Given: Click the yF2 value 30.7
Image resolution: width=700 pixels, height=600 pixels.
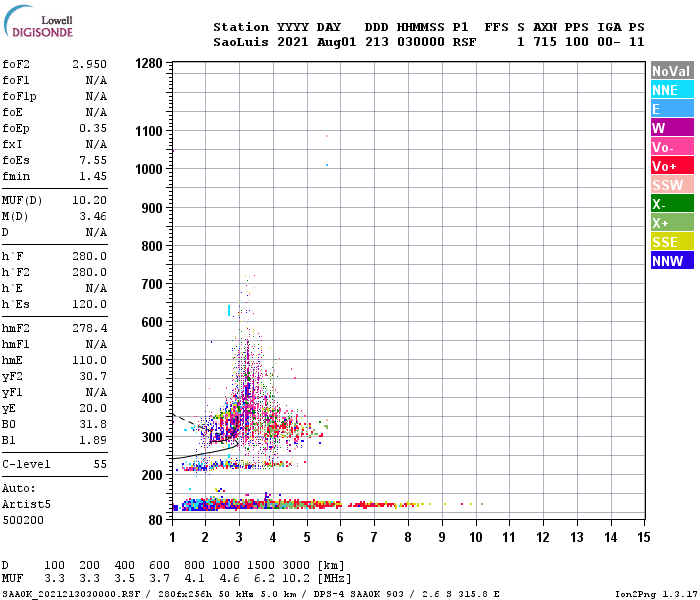Looking at the screenshot, I should pyautogui.click(x=93, y=376).
